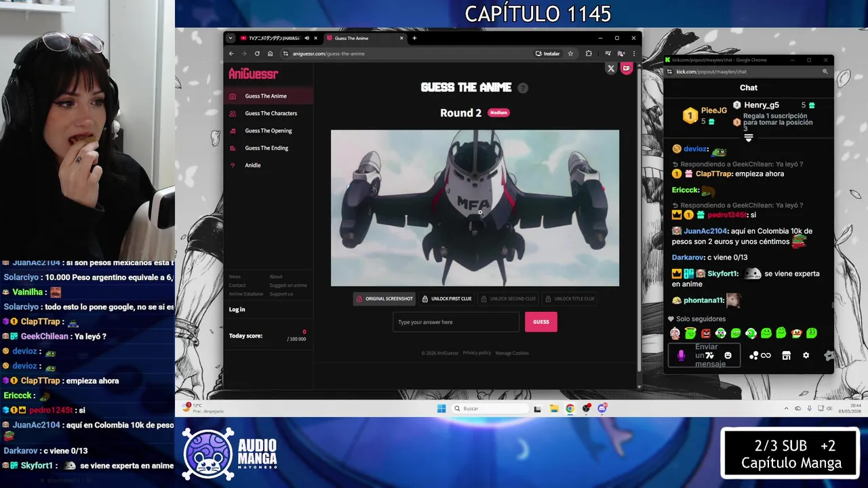Click username Skyfort1 in Kick chat
The width and height of the screenshot is (868, 488).
coord(723,274)
